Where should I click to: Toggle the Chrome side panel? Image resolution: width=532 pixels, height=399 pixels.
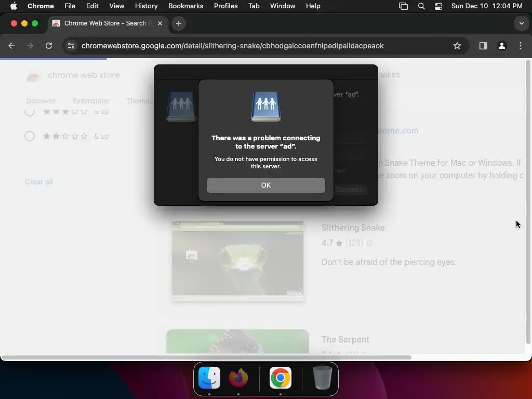[x=483, y=46]
